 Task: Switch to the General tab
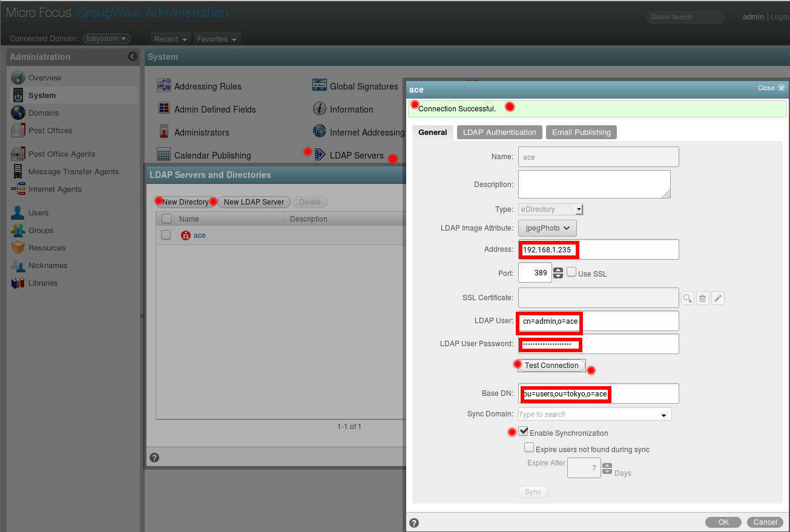433,133
